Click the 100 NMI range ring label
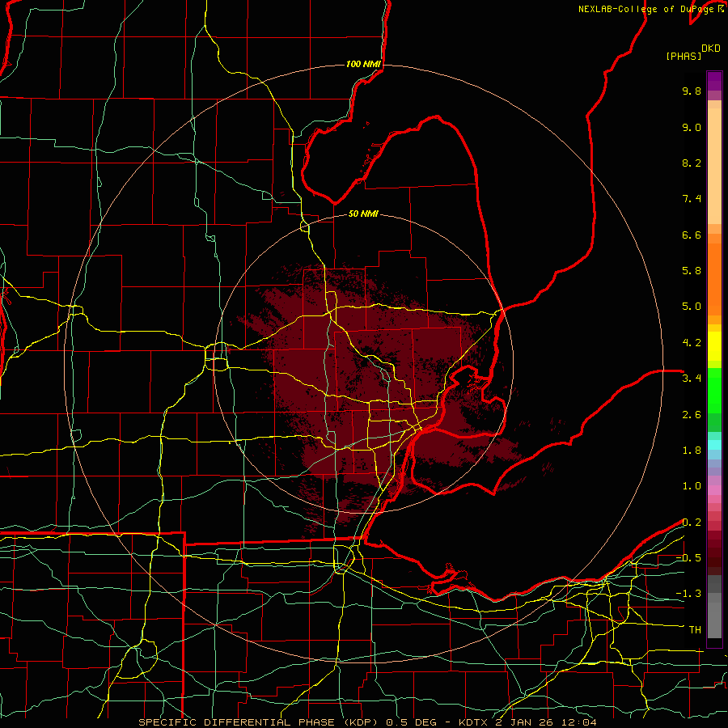This screenshot has width=728, height=728. pyautogui.click(x=363, y=64)
